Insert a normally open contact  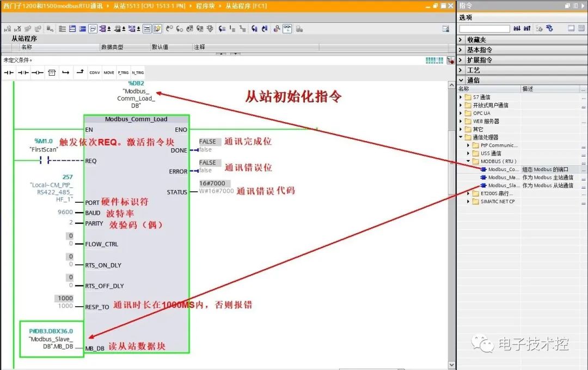coord(9,72)
